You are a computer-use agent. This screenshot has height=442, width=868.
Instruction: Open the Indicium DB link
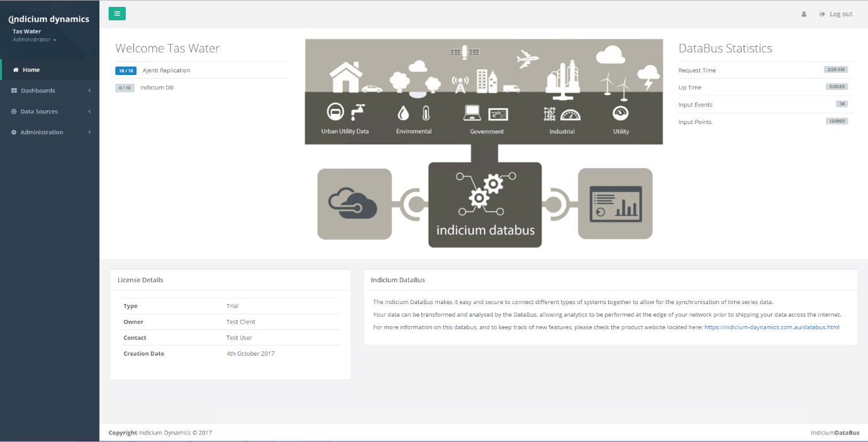[157, 88]
